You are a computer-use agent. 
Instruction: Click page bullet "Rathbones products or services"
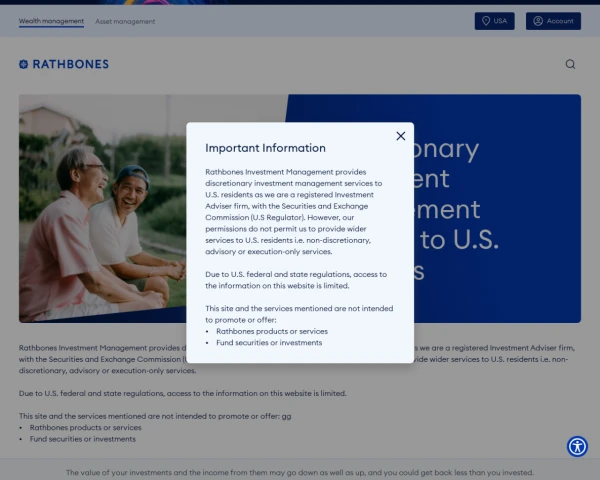point(85,428)
